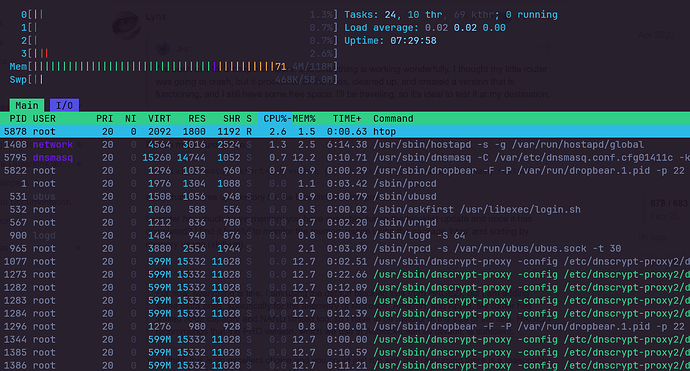The image size is (690, 371).
Task: Click the Tasks count line
Action: pos(451,15)
